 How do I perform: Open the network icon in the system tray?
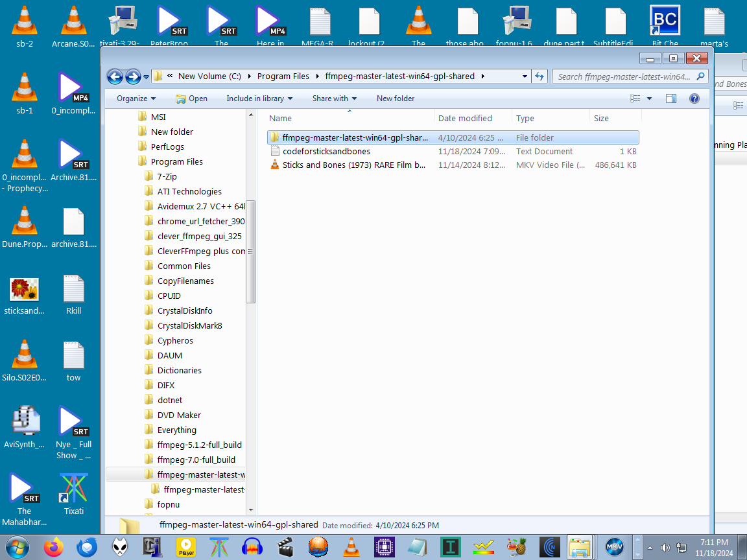tap(682, 548)
